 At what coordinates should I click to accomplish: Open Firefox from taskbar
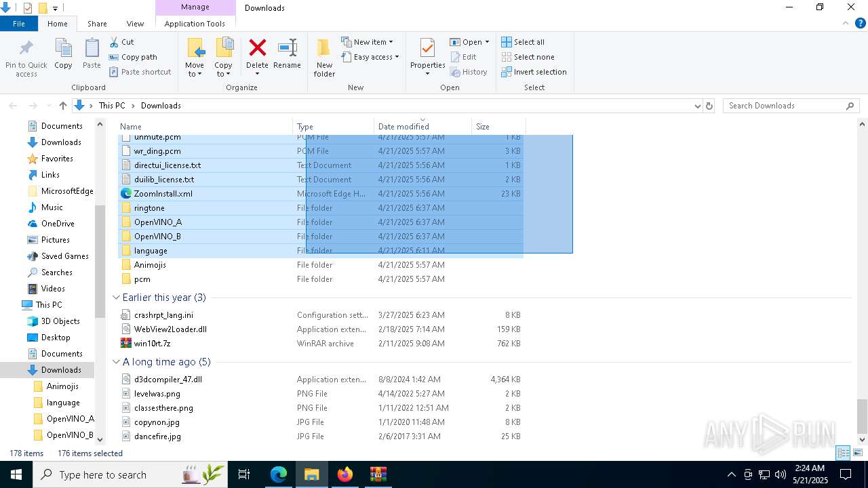[345, 474]
